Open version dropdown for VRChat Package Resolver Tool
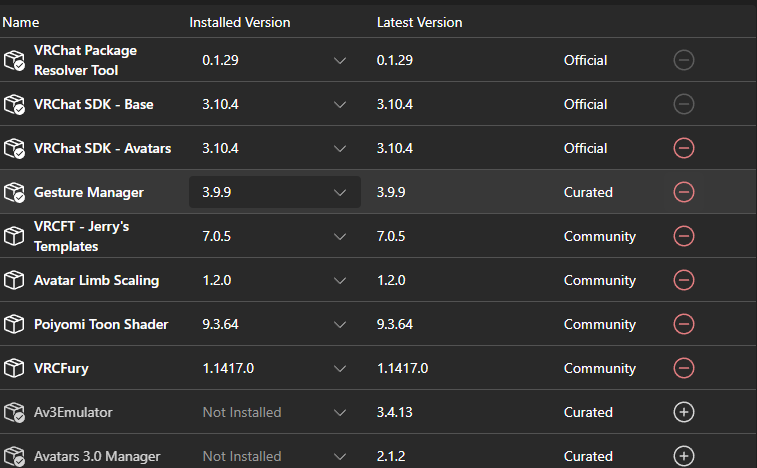This screenshot has height=468, width=757. 275,60
